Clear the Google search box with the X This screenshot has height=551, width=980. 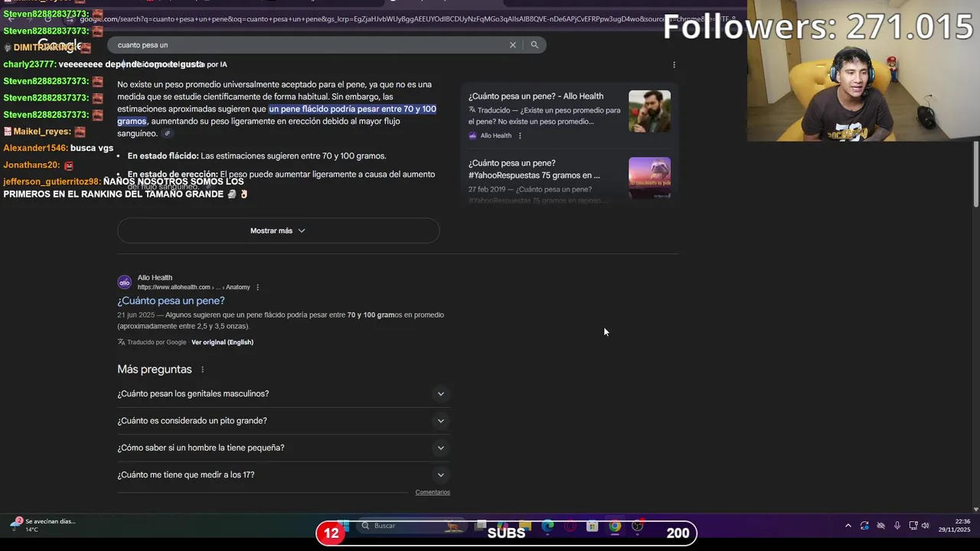513,45
